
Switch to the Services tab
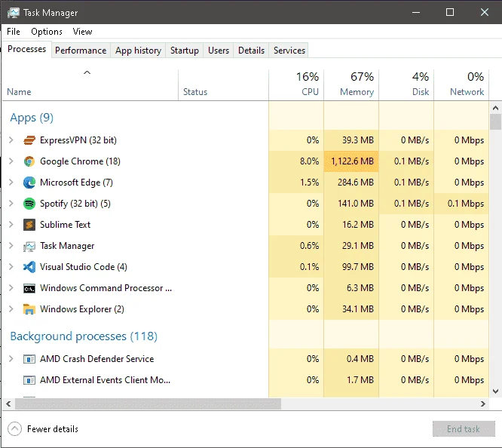click(289, 51)
